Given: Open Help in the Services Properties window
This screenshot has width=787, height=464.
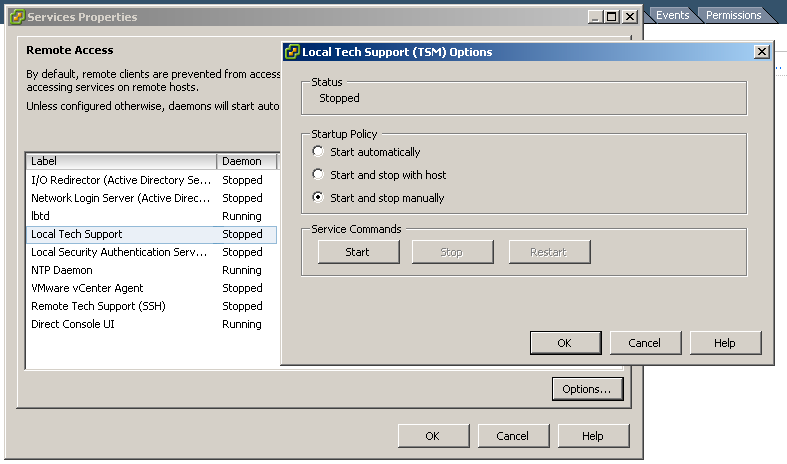Looking at the screenshot, I should point(593,436).
